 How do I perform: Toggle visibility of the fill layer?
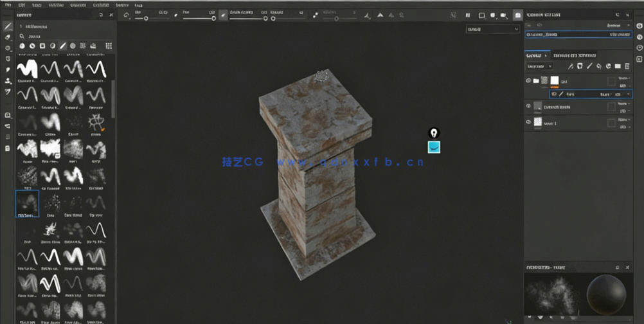point(528,106)
